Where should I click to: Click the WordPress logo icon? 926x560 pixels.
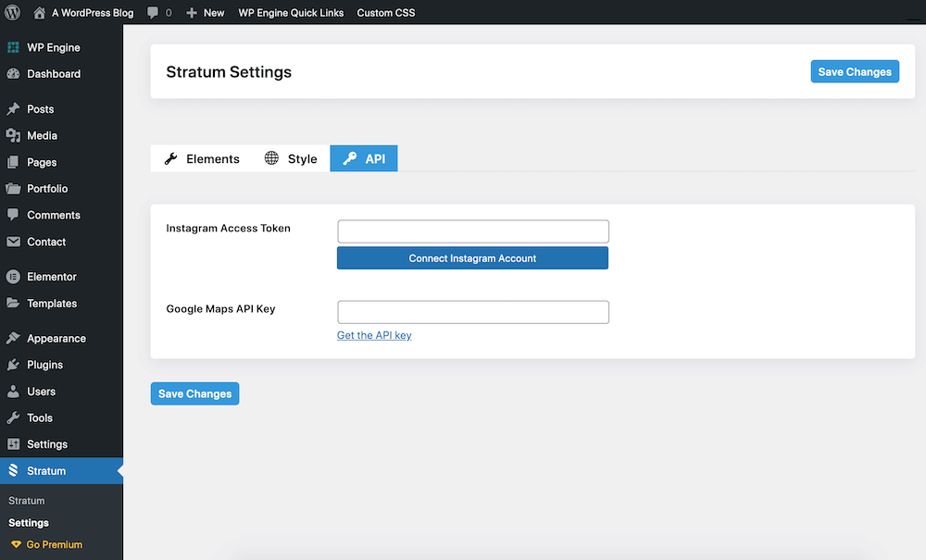coord(12,13)
